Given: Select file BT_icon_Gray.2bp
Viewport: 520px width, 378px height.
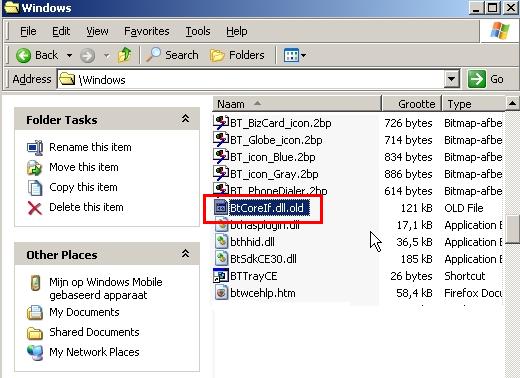Looking at the screenshot, I should coord(274,174).
